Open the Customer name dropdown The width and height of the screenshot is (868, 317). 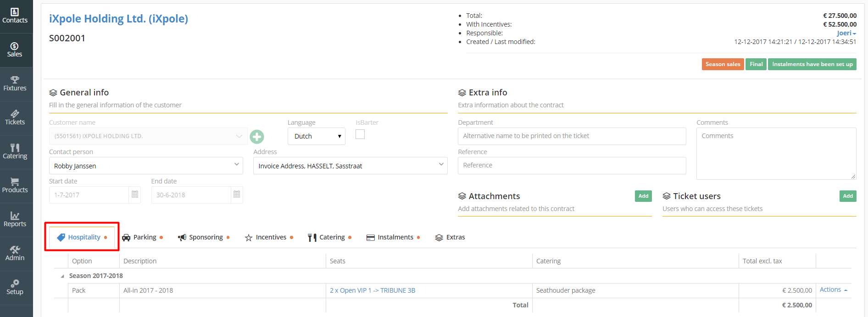point(149,136)
